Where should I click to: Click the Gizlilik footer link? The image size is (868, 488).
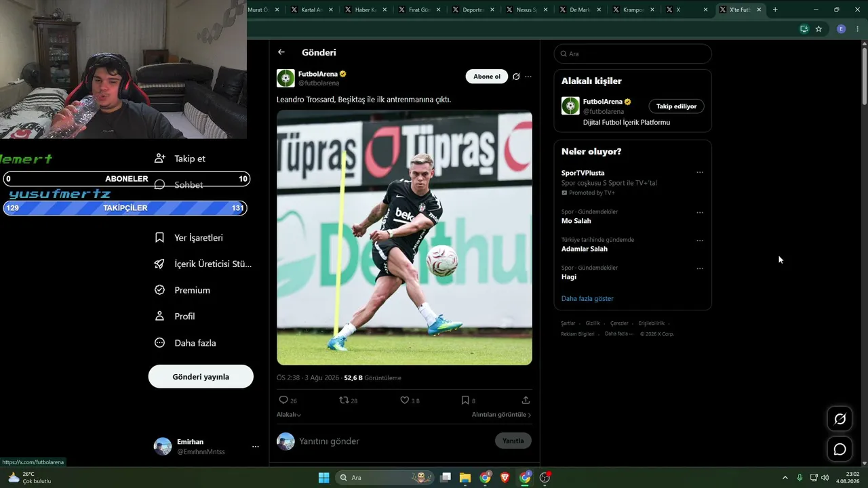[x=593, y=323]
